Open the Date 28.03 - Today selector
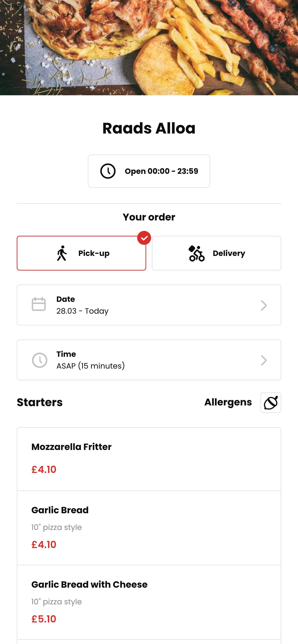 [x=149, y=305]
